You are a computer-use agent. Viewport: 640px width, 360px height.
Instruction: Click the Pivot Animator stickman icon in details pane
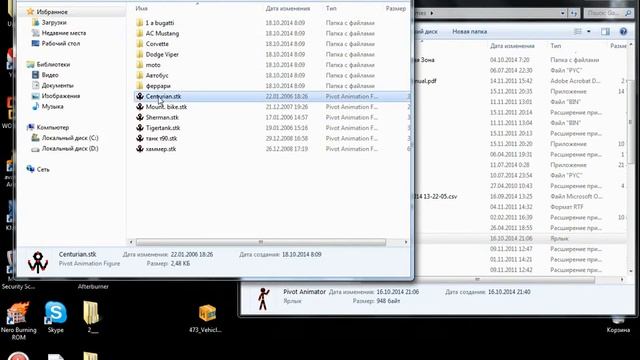263,299
